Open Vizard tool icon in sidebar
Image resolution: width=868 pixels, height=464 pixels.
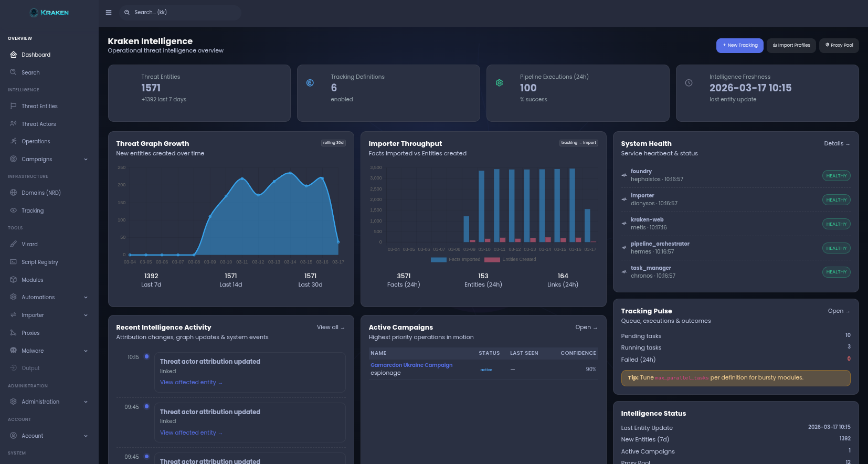click(x=14, y=244)
